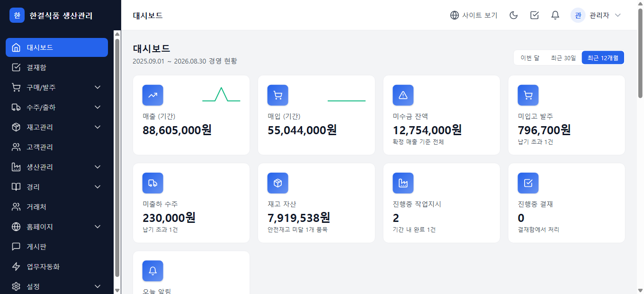Open the 결재함 sidebar menu label

click(36, 67)
